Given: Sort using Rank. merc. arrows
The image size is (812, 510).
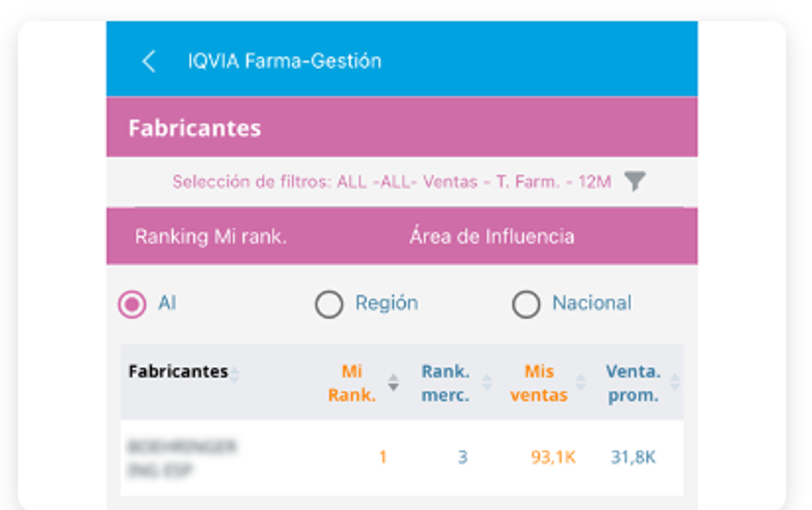Looking at the screenshot, I should pos(486,383).
